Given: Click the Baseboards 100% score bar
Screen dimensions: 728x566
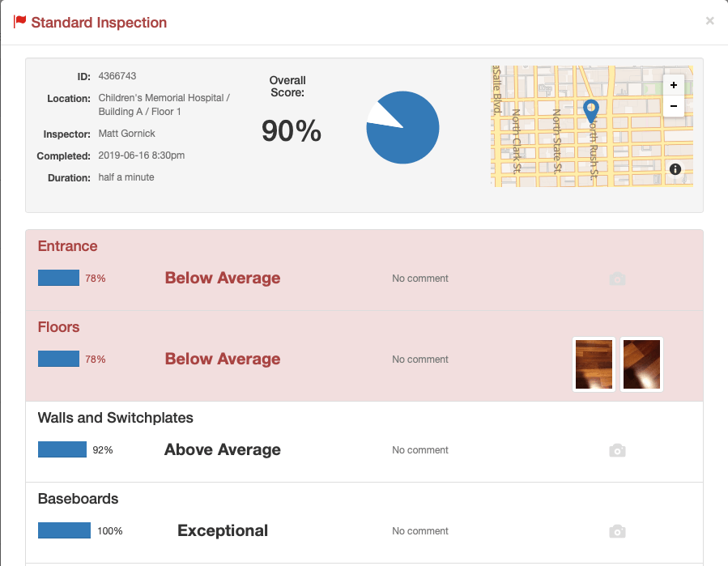Looking at the screenshot, I should click(x=64, y=530).
